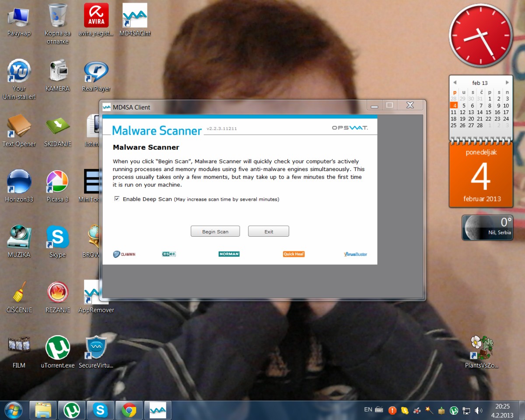525x420 pixels.
Task: Select the Picasa 3 desktop icon
Action: (57, 186)
